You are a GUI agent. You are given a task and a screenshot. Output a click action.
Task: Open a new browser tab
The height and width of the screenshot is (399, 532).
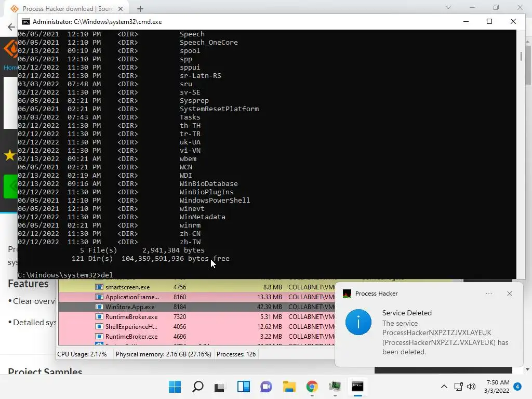pos(140,9)
